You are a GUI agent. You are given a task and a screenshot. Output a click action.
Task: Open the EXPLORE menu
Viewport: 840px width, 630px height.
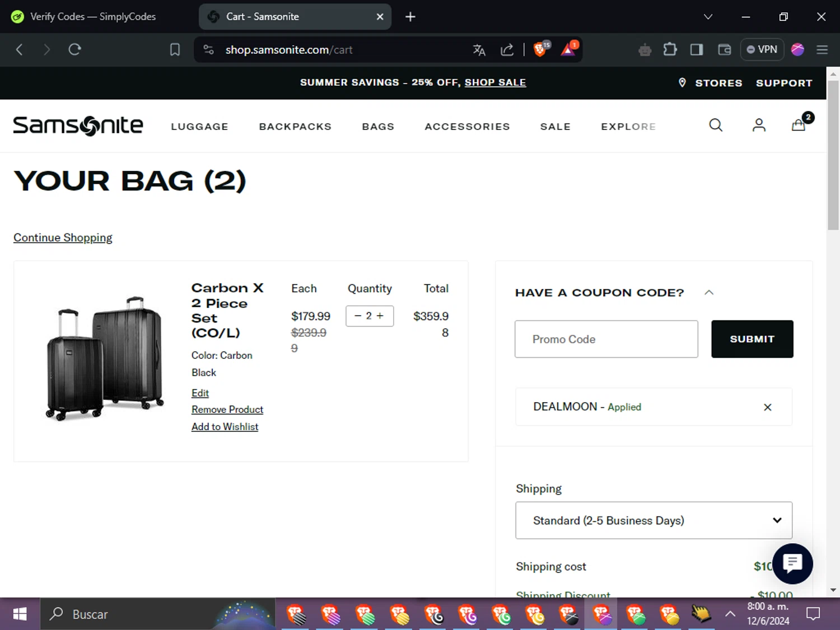tap(628, 127)
